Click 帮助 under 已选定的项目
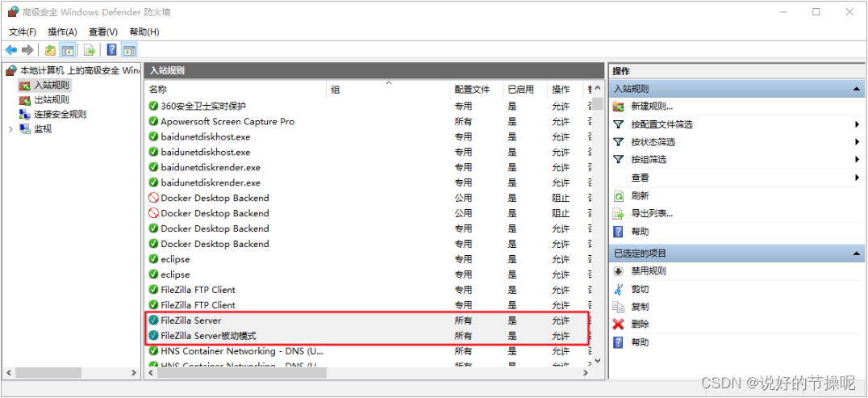The height and width of the screenshot is (398, 868). pyautogui.click(x=640, y=342)
